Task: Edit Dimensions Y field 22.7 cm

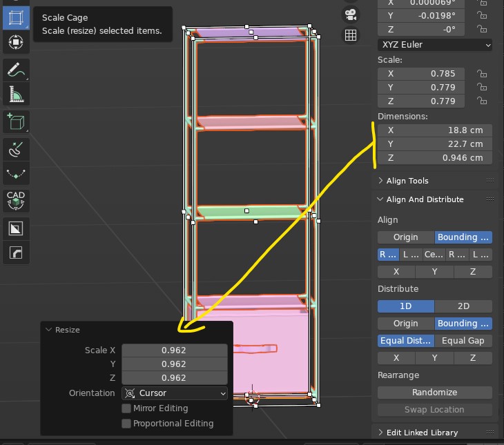Action: point(435,144)
